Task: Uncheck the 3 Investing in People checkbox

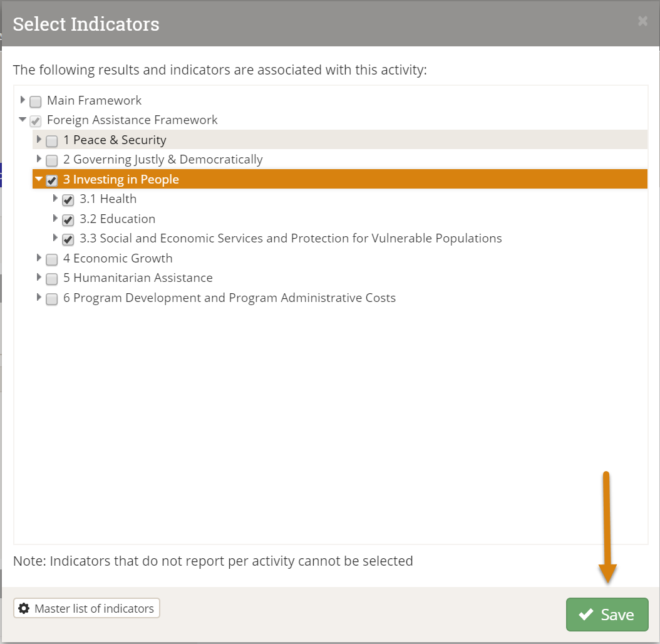Action: (x=52, y=180)
